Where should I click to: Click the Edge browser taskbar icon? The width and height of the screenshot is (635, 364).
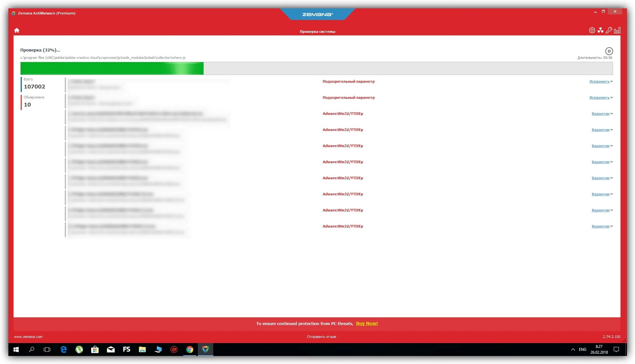click(x=63, y=349)
